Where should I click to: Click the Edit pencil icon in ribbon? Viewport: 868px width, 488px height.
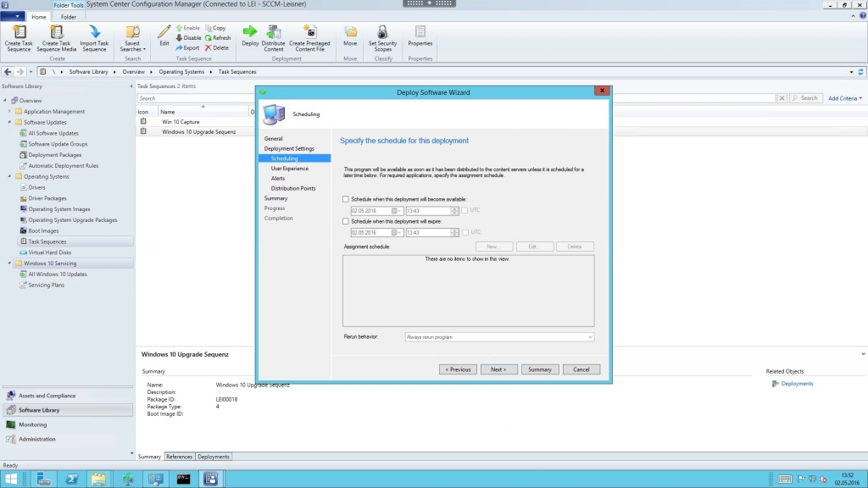(x=164, y=32)
